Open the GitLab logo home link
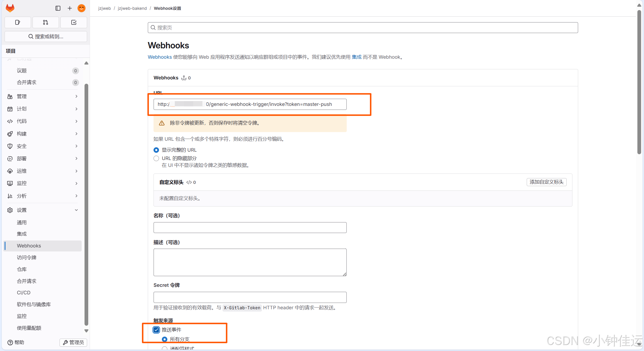644x351 pixels. (x=10, y=8)
